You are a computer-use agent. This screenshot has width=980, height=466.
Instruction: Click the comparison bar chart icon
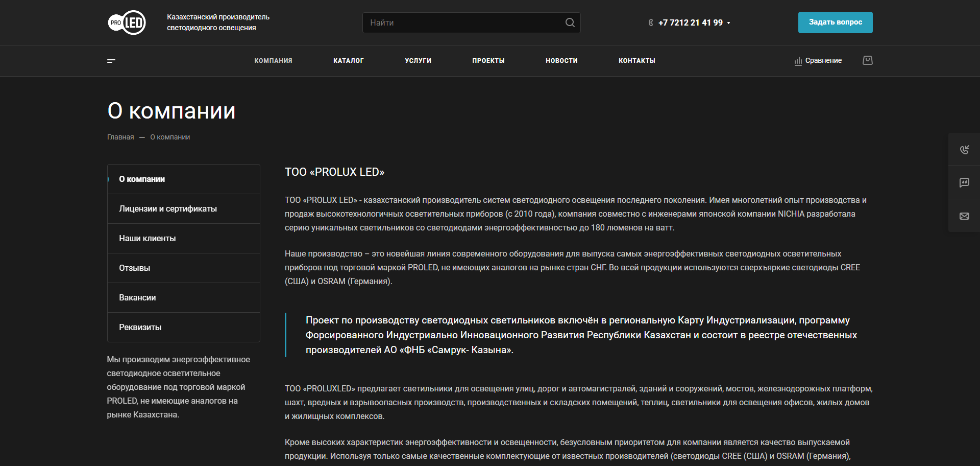click(x=798, y=61)
